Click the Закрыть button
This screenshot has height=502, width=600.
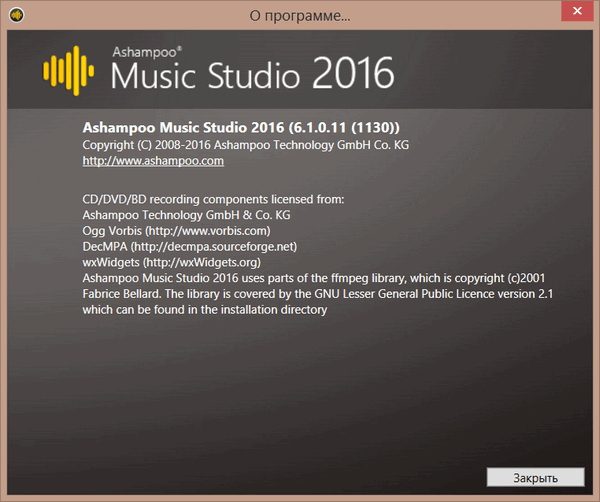pyautogui.click(x=535, y=477)
